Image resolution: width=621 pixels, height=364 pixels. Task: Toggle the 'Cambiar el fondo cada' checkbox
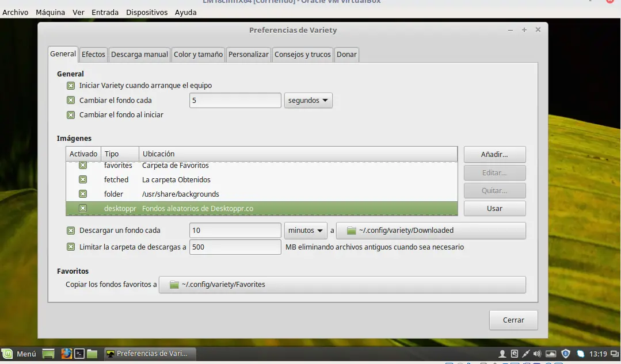click(70, 100)
